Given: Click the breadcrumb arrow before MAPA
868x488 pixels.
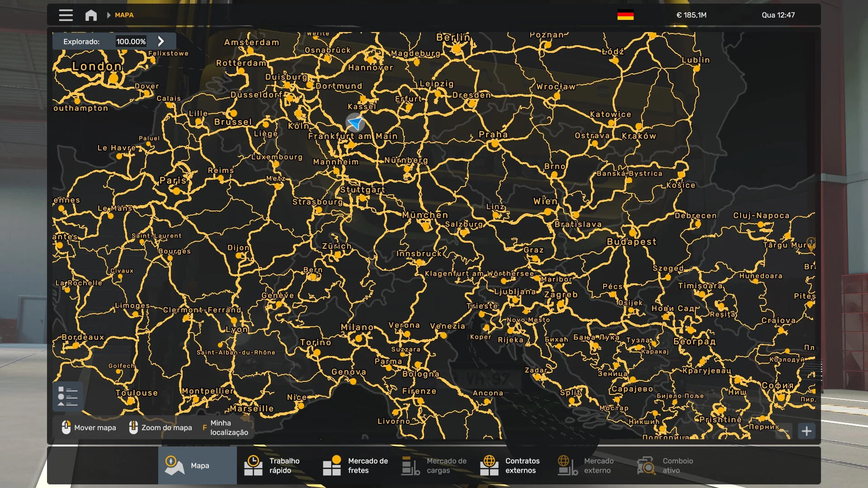Looking at the screenshot, I should (108, 15).
